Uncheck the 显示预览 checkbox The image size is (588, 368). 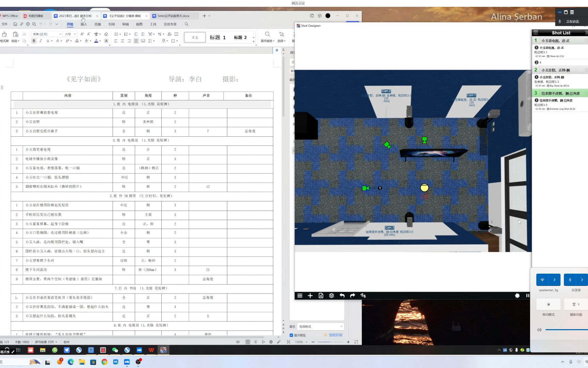[x=291, y=335]
